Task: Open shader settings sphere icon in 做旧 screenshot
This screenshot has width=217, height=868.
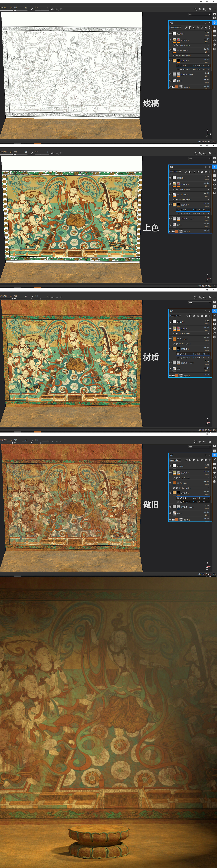Action: [x=214, y=473]
